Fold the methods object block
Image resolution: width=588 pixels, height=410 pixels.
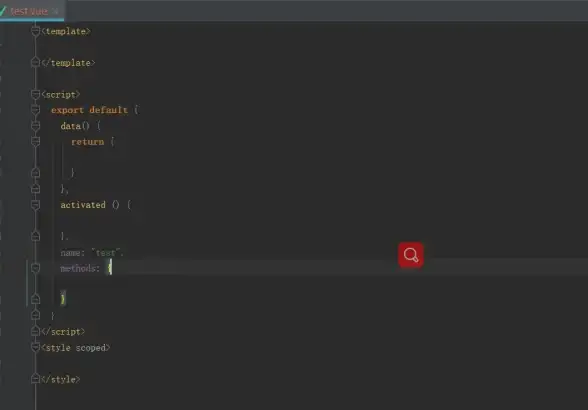point(36,268)
